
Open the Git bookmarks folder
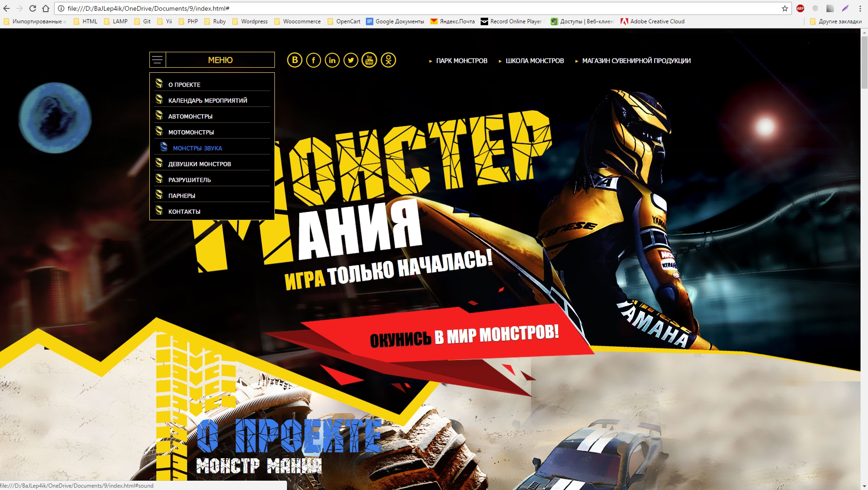click(142, 21)
